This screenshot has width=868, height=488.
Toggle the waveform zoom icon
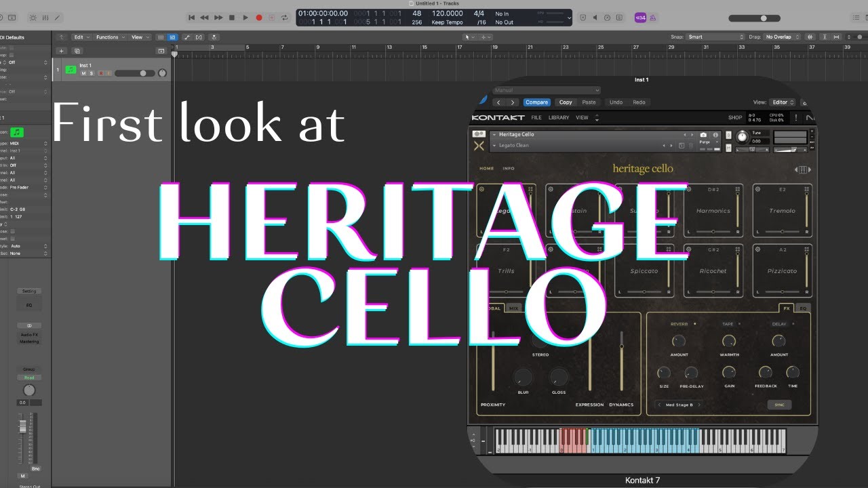point(810,37)
